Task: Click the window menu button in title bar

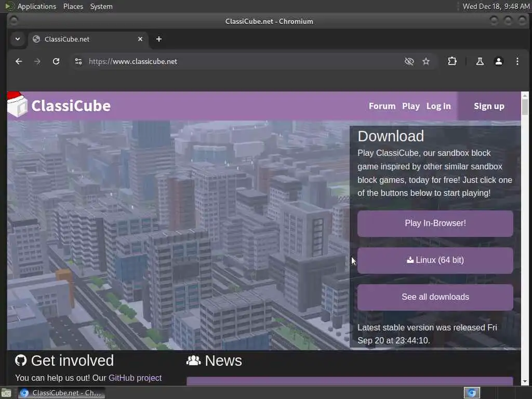Action: click(x=14, y=21)
